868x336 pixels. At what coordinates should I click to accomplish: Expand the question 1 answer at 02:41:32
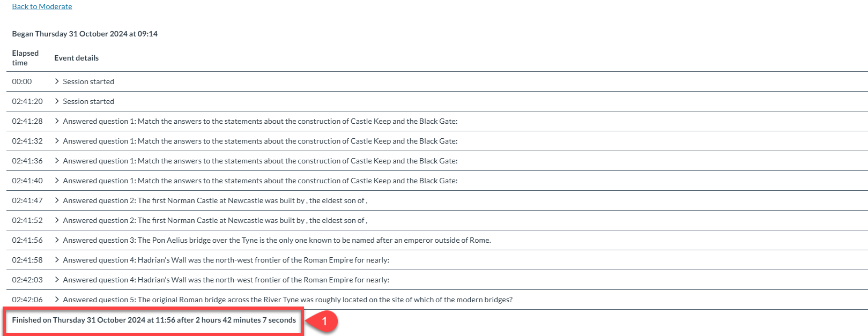coord(57,141)
